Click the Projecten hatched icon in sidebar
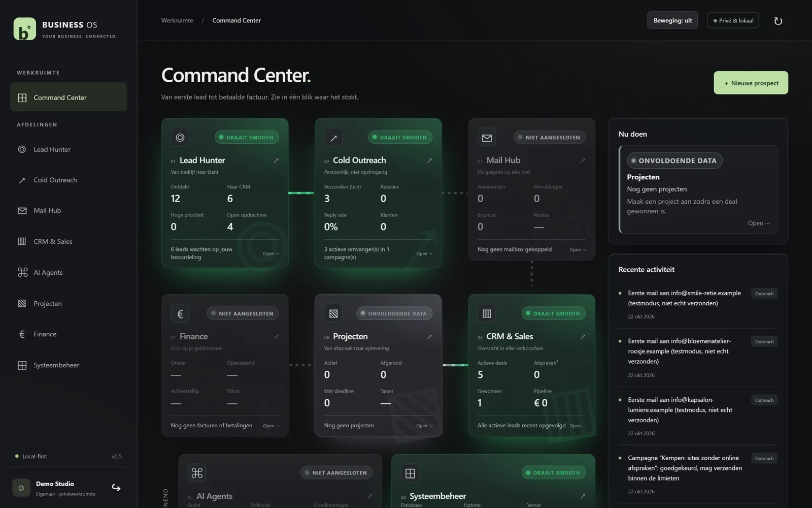 pos(22,303)
